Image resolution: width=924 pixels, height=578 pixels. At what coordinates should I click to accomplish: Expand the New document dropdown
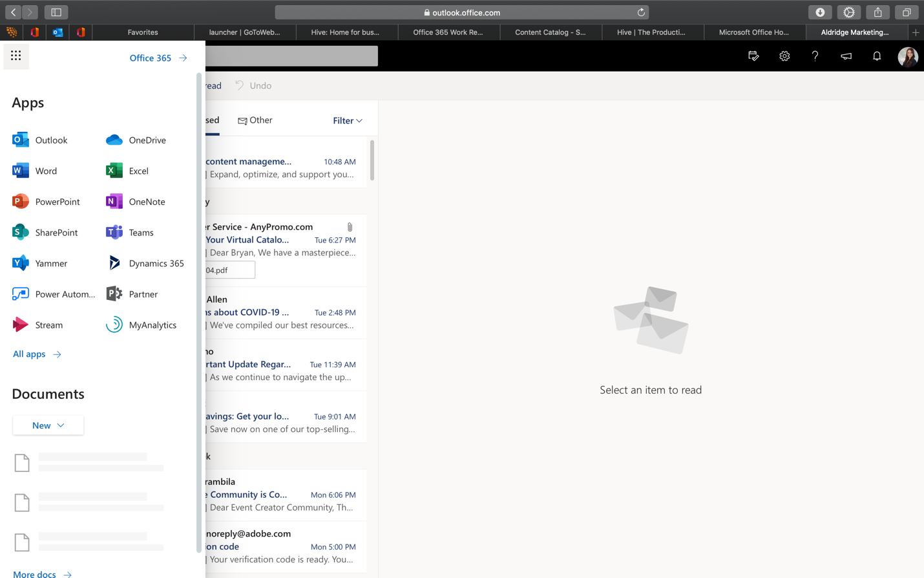[47, 425]
